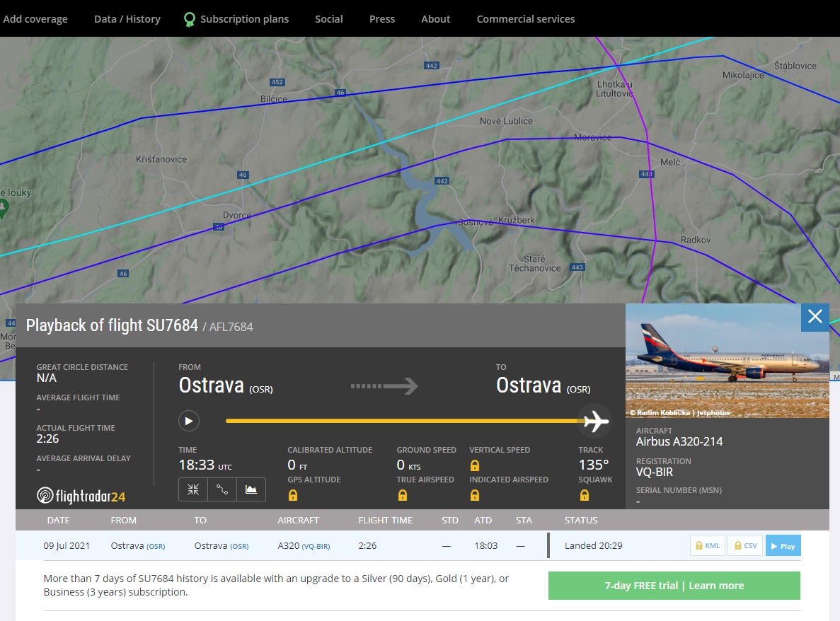Click the AFL7684 callsign text
This screenshot has width=840, height=621.
coord(231,327)
